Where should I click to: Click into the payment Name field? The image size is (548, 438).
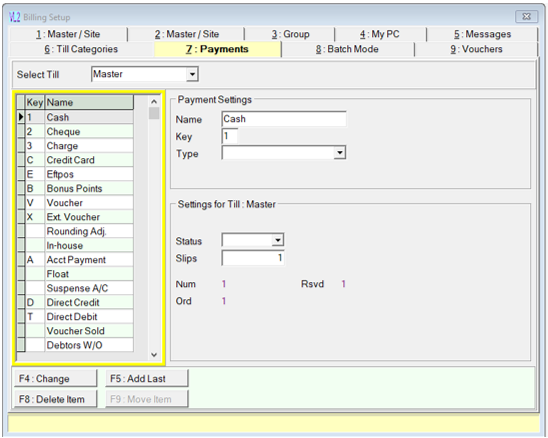284,119
